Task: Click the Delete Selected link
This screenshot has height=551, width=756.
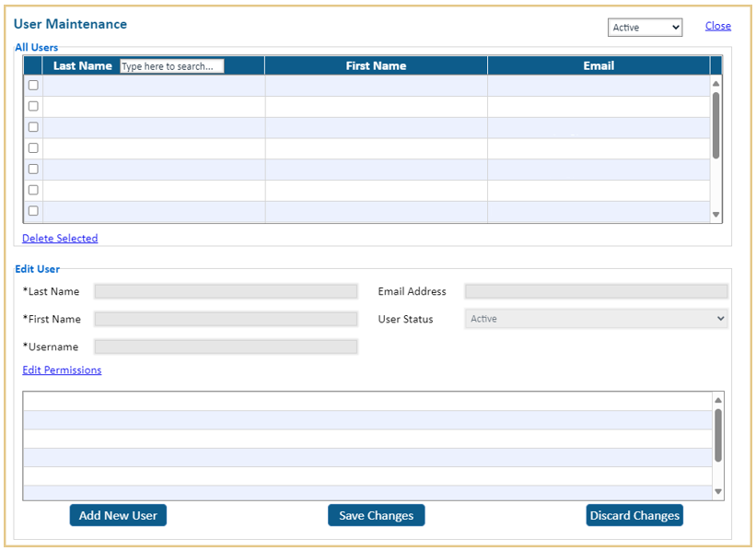Action: click(59, 238)
